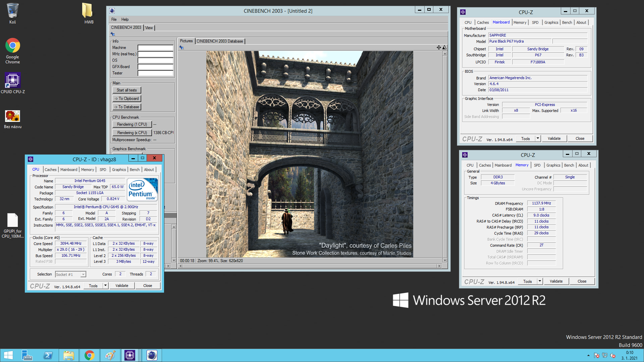Viewport: 644px width, 362px height.
Task: Select the CINEBENCH 2003 Database tab
Action: (220, 41)
